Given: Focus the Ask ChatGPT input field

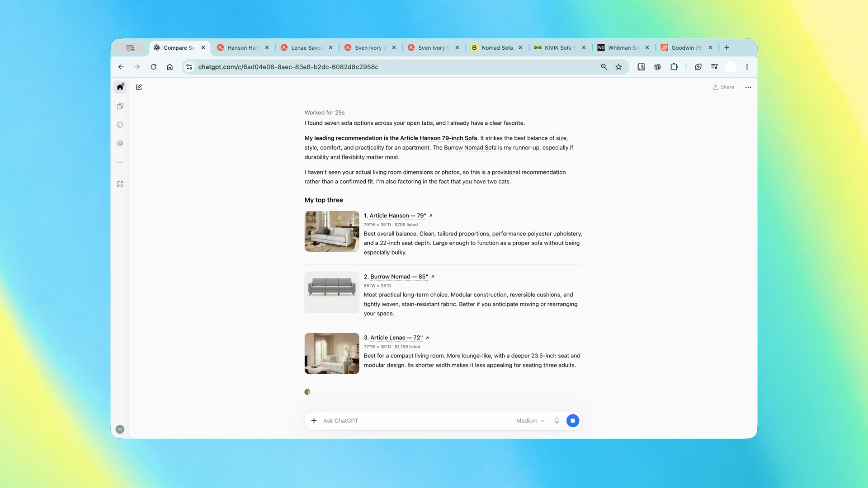Looking at the screenshot, I should tap(416, 421).
